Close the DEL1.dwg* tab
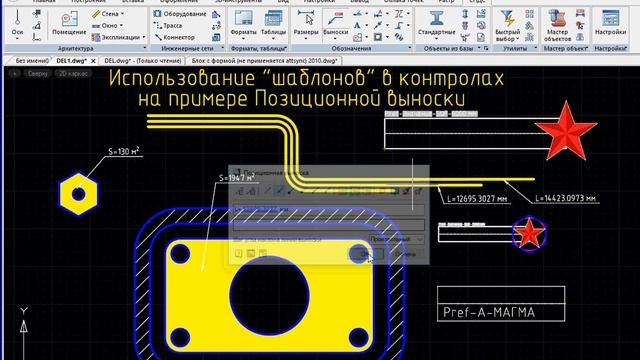The image size is (640, 360). click(x=93, y=61)
